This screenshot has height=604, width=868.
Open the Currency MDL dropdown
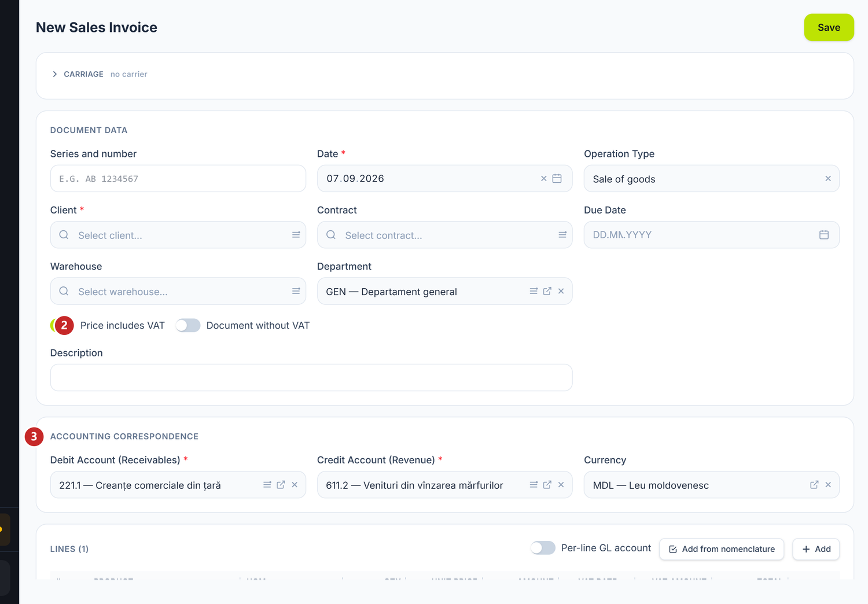coord(712,485)
